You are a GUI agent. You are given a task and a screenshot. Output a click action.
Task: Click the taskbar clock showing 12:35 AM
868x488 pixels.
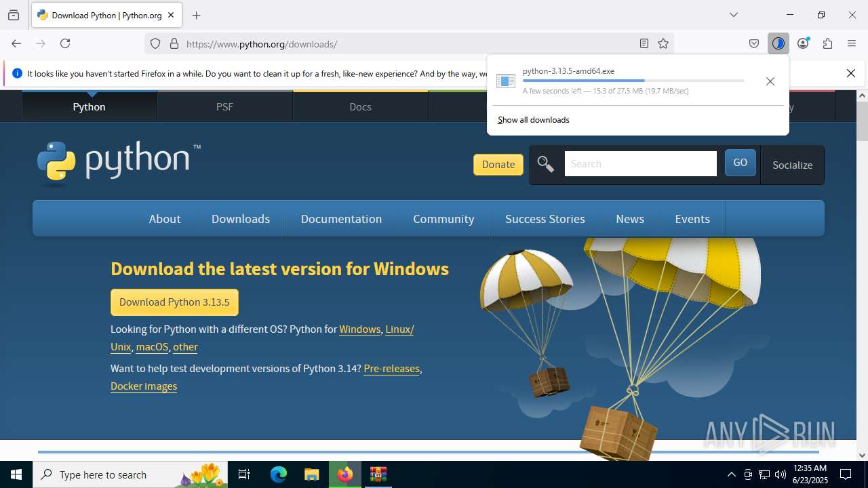[x=810, y=474]
